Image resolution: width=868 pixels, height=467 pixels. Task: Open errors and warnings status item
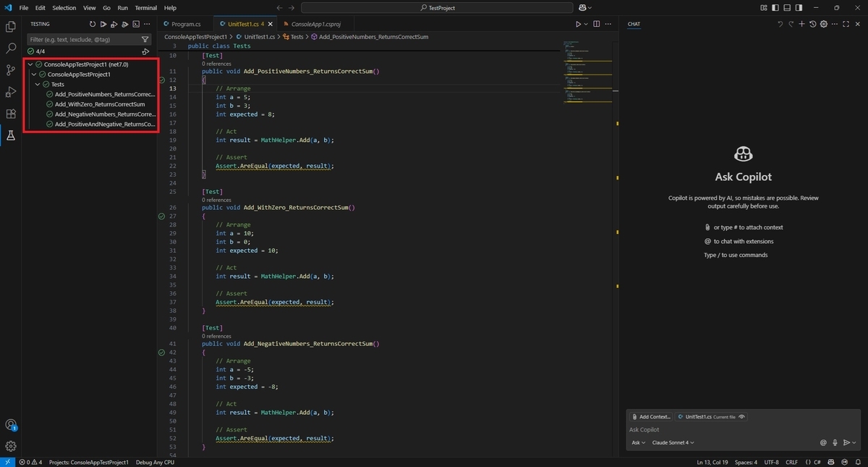30,462
